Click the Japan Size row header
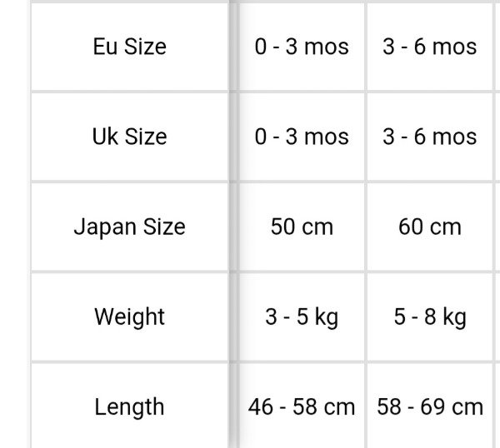The height and width of the screenshot is (448, 500). coord(129,226)
